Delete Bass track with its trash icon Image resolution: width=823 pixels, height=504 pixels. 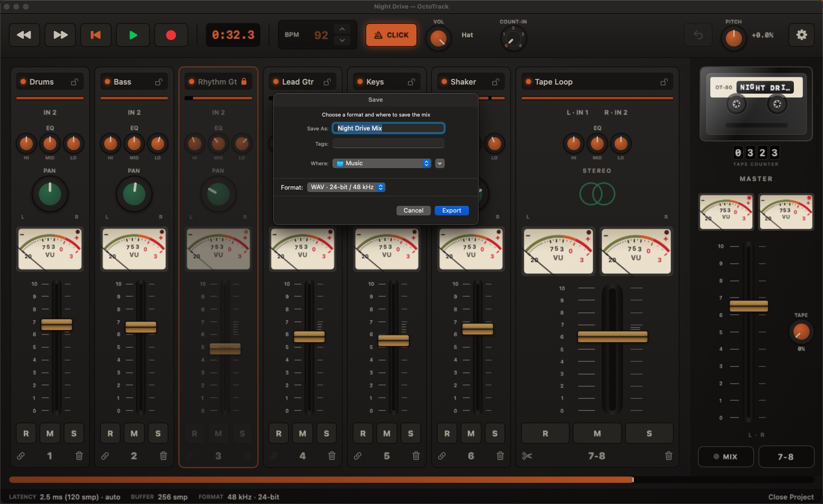pos(163,456)
